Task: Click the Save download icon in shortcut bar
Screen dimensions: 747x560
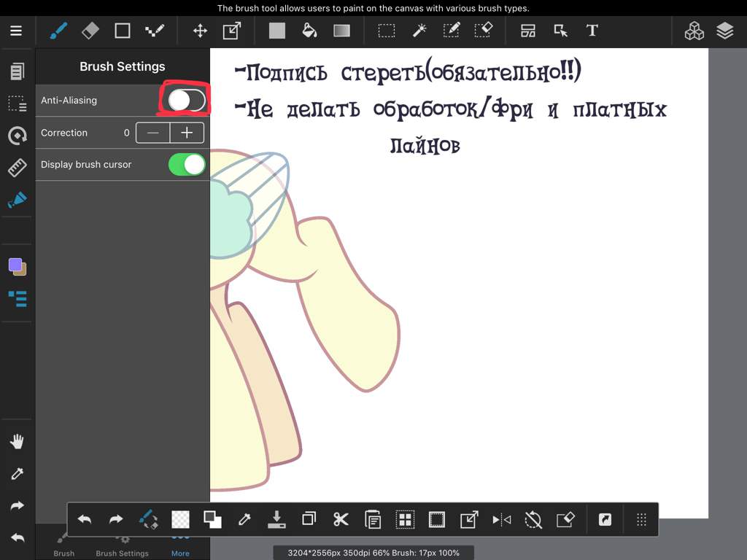Action: click(x=276, y=519)
